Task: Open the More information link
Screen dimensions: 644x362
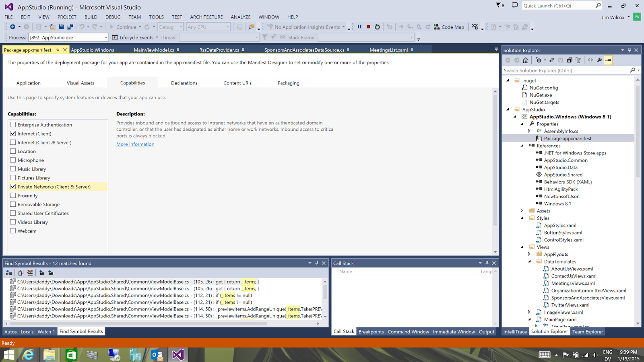Action: 135,144
